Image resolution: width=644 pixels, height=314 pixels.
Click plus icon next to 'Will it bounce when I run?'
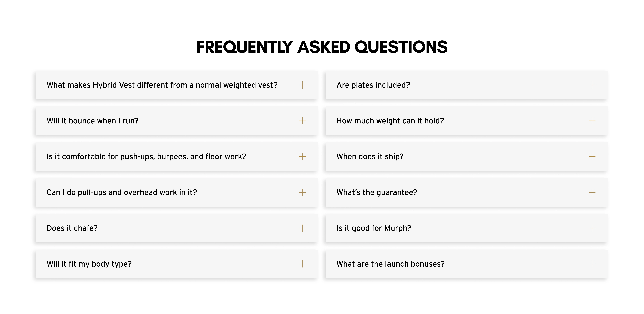pos(302,121)
